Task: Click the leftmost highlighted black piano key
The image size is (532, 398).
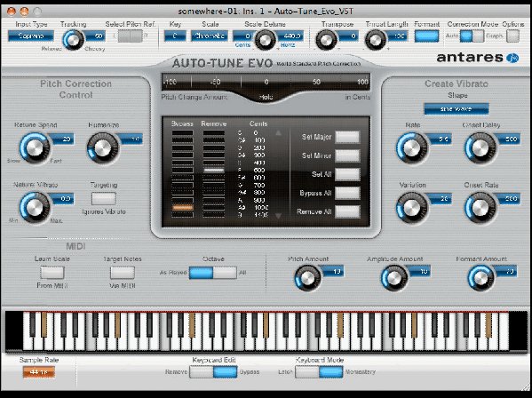Action: click(x=44, y=324)
